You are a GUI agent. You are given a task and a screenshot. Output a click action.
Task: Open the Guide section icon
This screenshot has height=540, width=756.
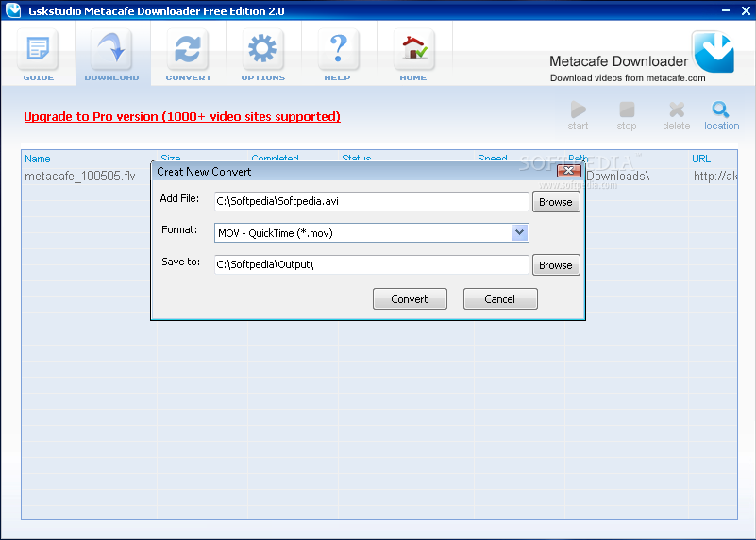click(x=38, y=50)
